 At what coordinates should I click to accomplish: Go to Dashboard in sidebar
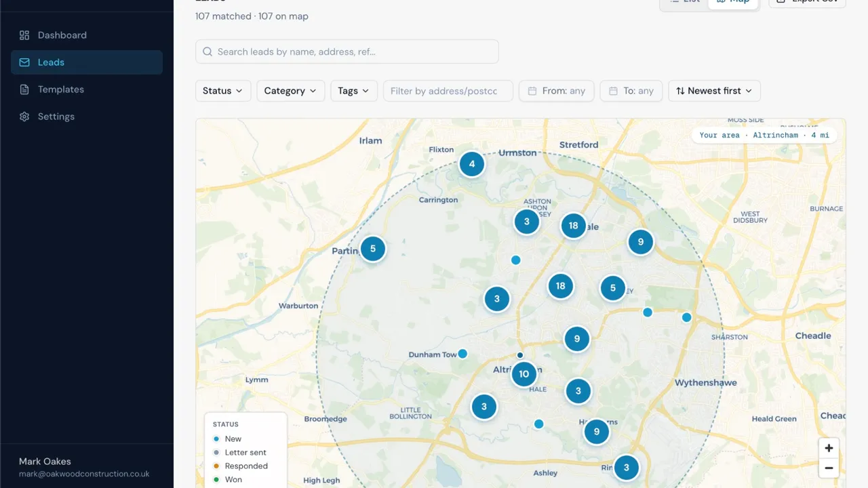(x=87, y=35)
